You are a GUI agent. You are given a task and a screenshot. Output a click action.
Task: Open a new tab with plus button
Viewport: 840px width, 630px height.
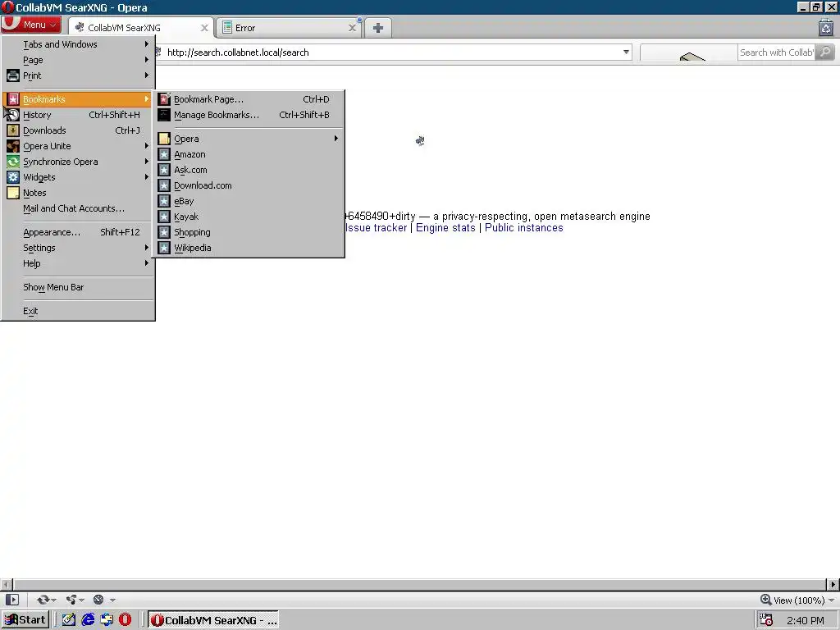click(x=377, y=28)
